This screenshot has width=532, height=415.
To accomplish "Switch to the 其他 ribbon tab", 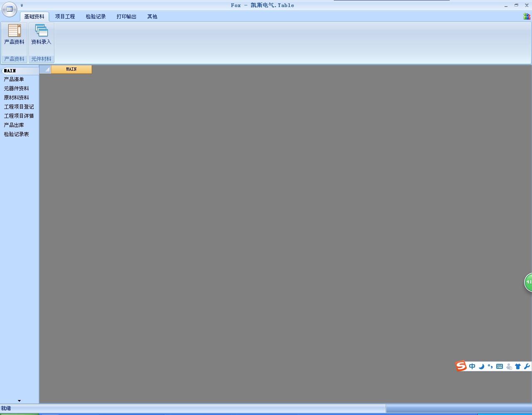I will [x=153, y=17].
